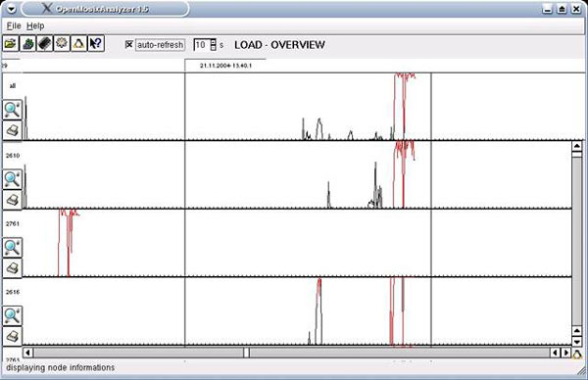Click the penguin icon beside the horizontal scrollbar

pos(577,353)
